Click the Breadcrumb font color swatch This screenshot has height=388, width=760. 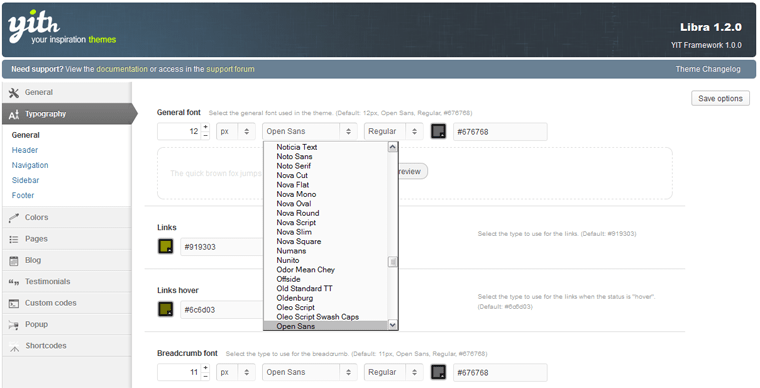click(x=438, y=372)
